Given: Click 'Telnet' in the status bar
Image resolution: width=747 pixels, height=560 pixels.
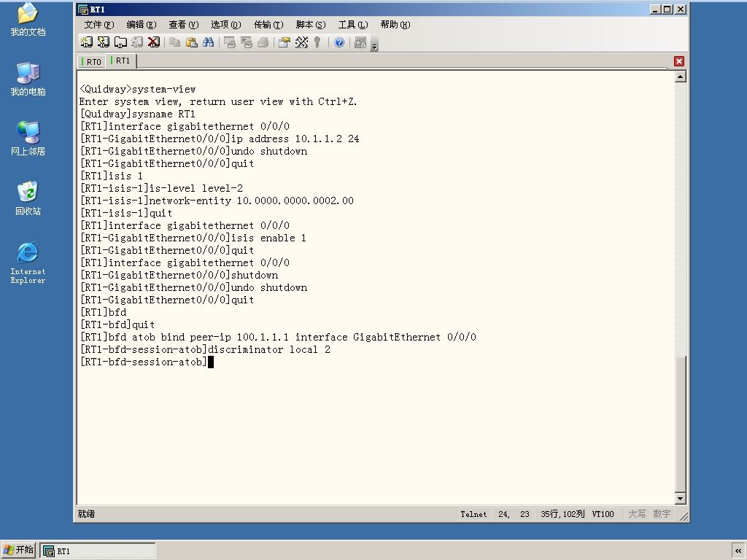Looking at the screenshot, I should tap(473, 514).
